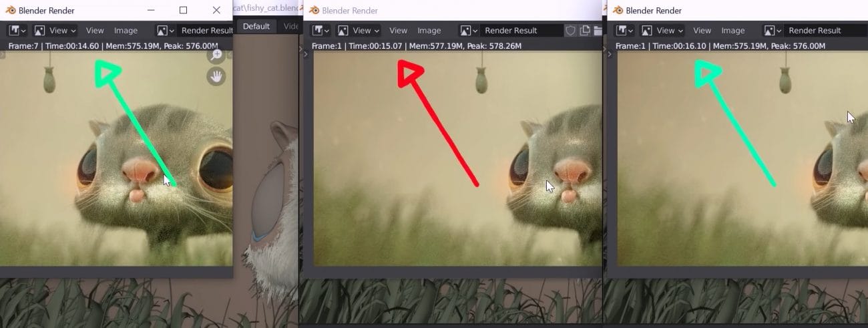The width and height of the screenshot is (868, 328).
Task: Maximize the left Blender Render window
Action: click(184, 10)
